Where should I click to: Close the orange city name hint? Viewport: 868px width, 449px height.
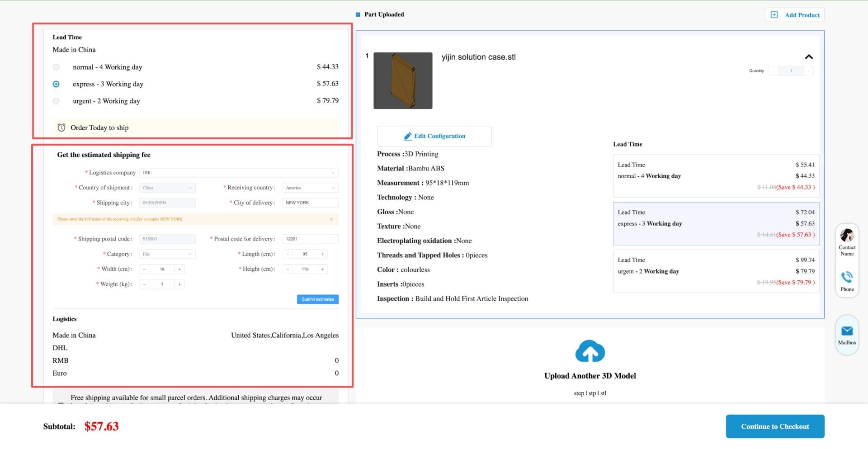point(331,219)
